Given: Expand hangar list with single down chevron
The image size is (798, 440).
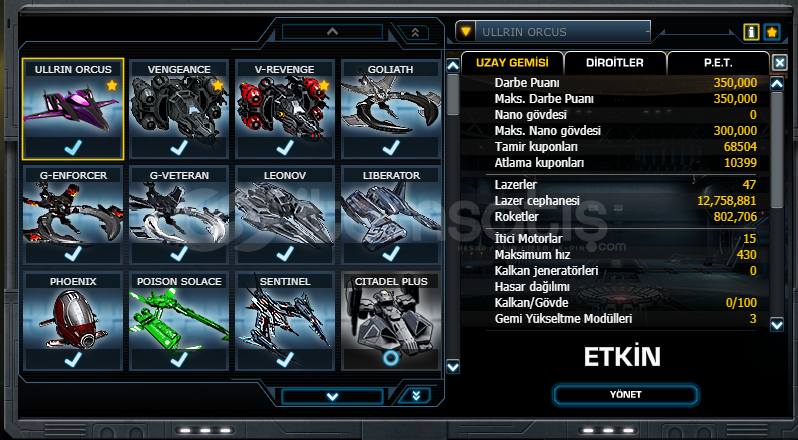Looking at the screenshot, I should pos(332,396).
